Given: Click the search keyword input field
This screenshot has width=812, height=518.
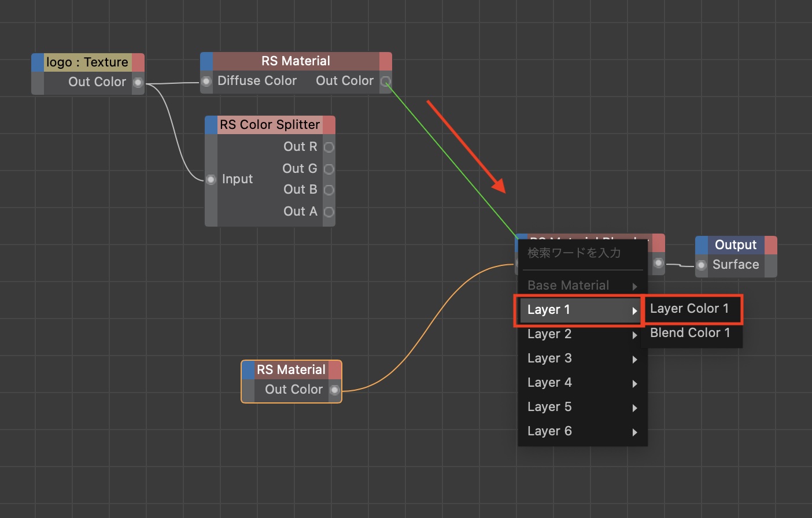Looking at the screenshot, I should (581, 253).
